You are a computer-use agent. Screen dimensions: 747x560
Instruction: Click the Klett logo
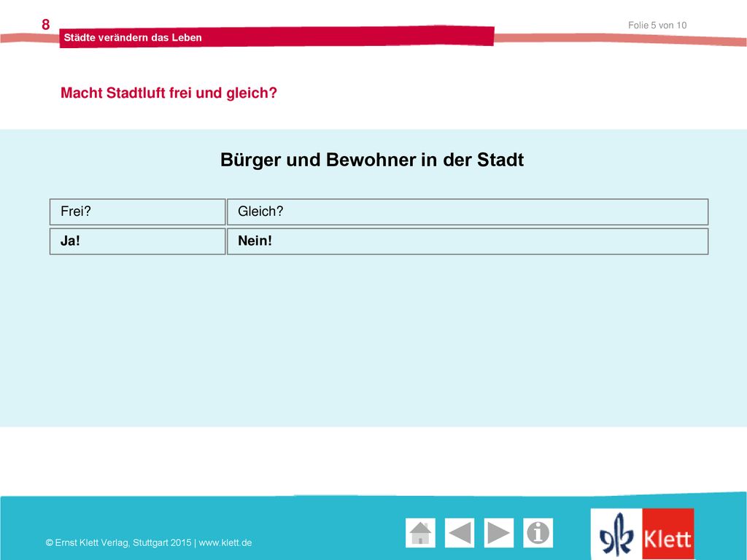pos(642,534)
